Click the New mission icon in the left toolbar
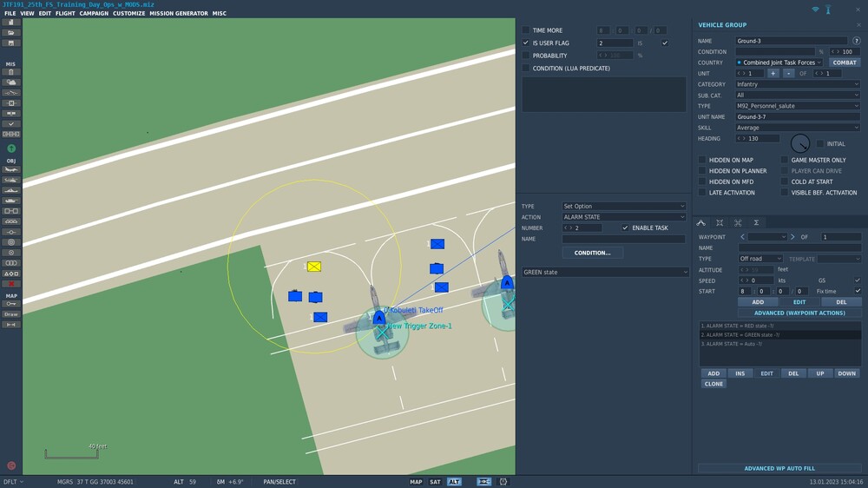The width and height of the screenshot is (868, 488). pyautogui.click(x=11, y=23)
